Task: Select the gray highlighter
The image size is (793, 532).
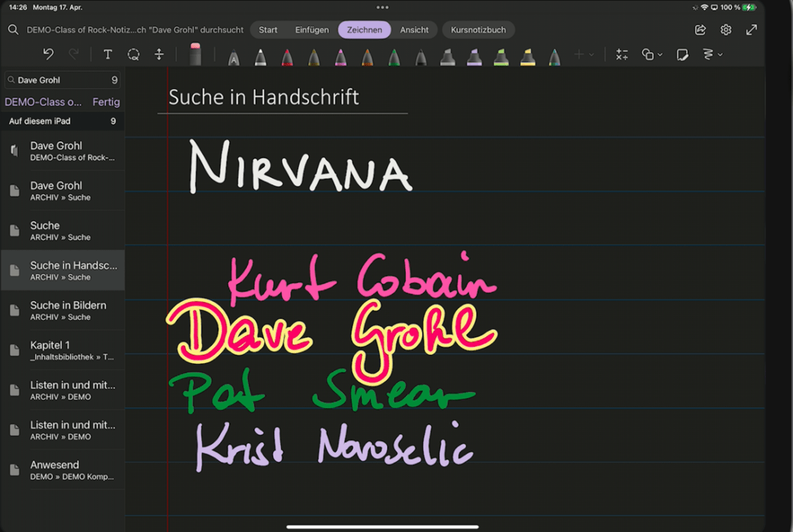Action: pos(448,57)
